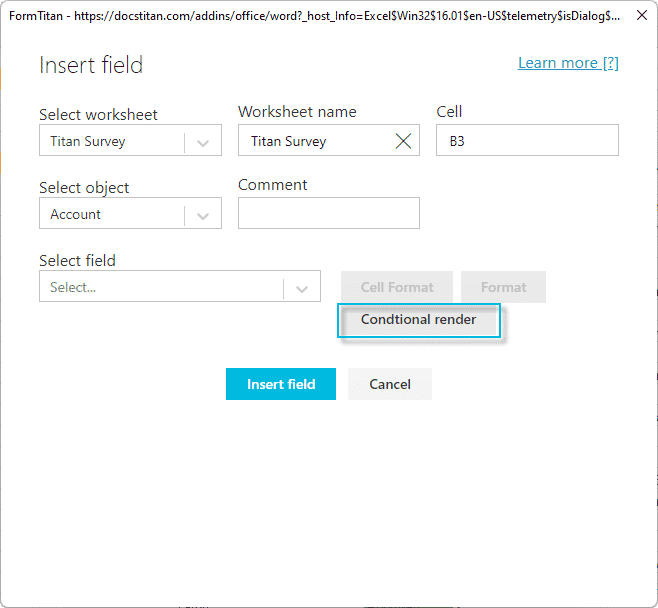Open the Select worksheet combo box showing Titan Survey
Viewport: 658px width, 608px height.
click(112, 141)
